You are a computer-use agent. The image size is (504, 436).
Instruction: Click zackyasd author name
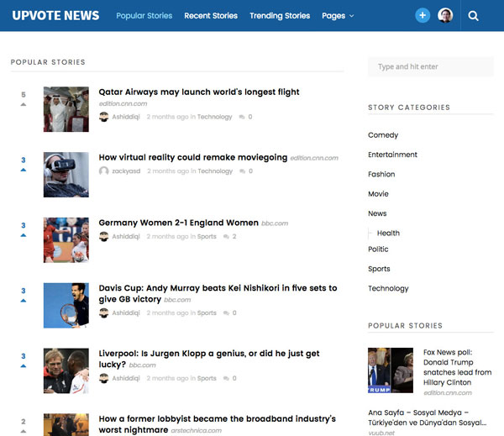coord(126,171)
